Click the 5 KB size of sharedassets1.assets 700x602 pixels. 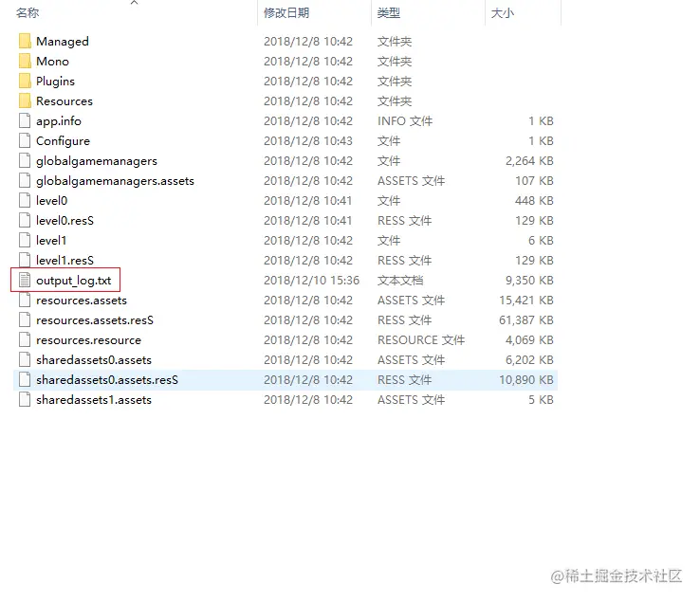541,399
